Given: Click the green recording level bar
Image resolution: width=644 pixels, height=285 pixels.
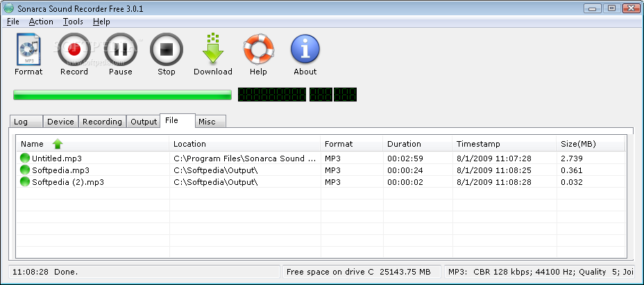Looking at the screenshot, I should point(122,95).
